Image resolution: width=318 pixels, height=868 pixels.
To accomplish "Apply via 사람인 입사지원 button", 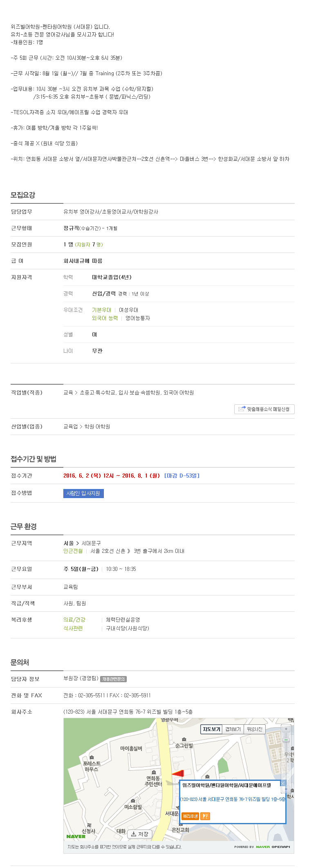I will pos(83,493).
